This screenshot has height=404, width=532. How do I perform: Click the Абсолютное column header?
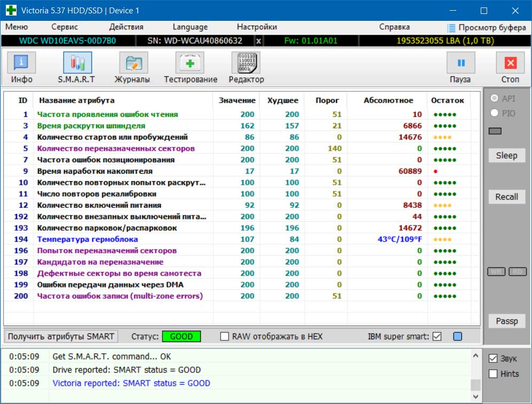[x=388, y=100]
